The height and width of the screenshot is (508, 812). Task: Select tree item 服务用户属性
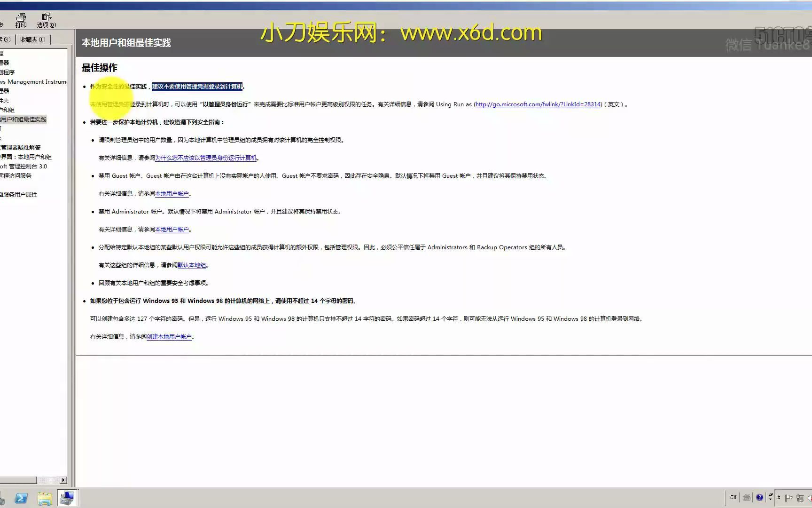[x=19, y=195]
